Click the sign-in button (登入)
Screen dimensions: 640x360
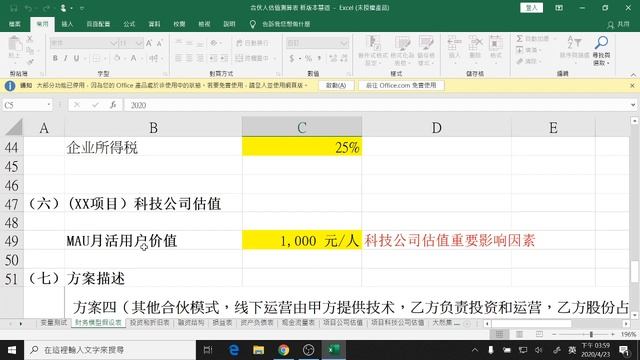point(531,8)
